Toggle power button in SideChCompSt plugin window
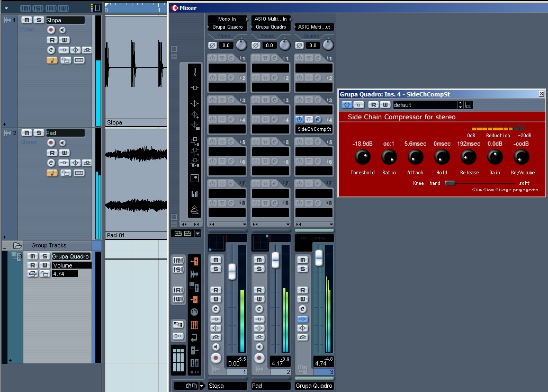The image size is (548, 392). point(347,105)
